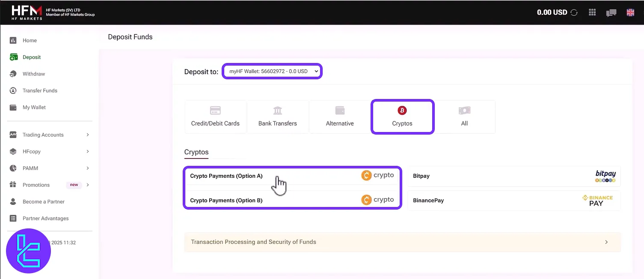
Task: Click the Withdraw sidebar icon
Action: [x=13, y=74]
